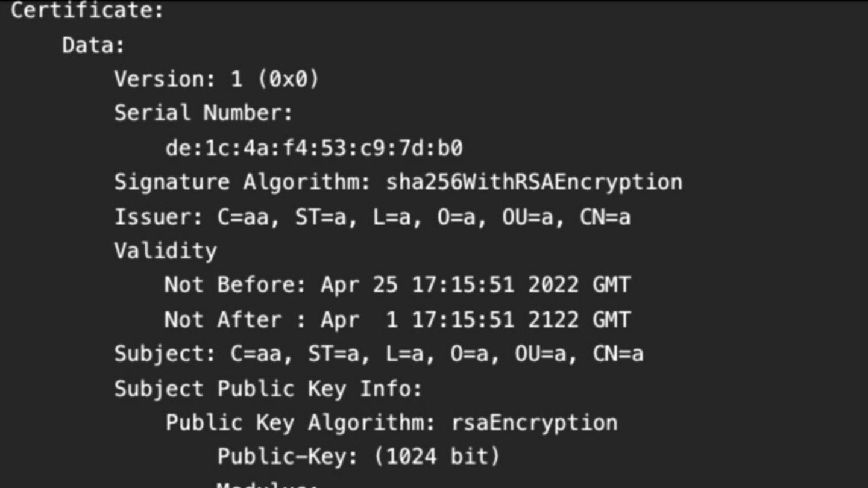Click the "Signature Algorithm:" label
Viewport: 868px width, 488px height.
243,182
